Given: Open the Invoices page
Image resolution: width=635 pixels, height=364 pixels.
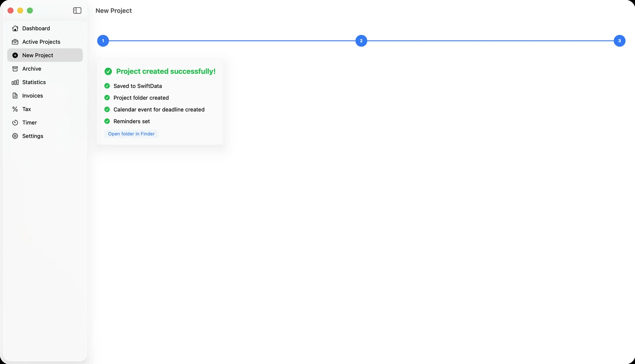Looking at the screenshot, I should [x=45, y=96].
